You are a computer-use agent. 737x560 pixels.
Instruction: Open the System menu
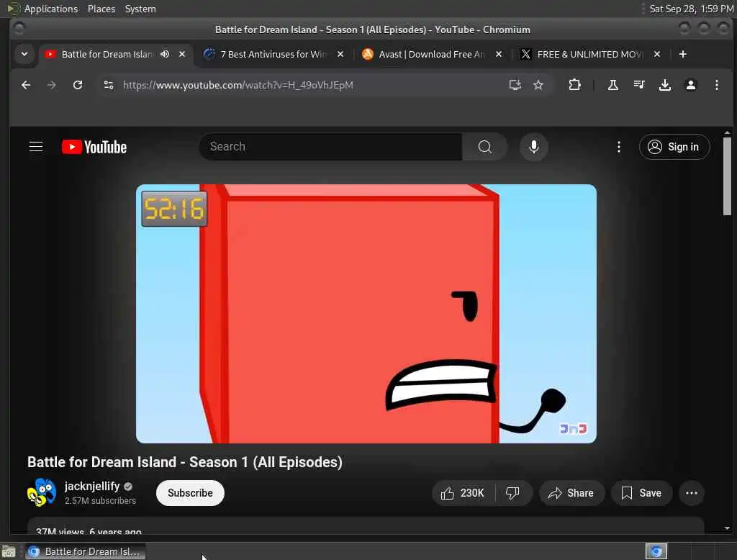pyautogui.click(x=140, y=9)
